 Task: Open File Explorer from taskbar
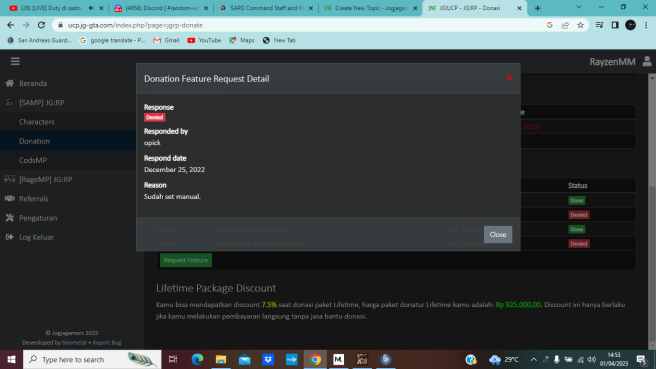point(221,359)
